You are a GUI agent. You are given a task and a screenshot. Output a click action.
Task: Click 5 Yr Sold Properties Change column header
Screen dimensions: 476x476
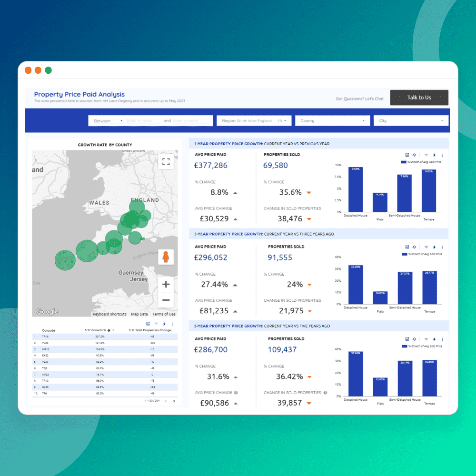(x=151, y=330)
